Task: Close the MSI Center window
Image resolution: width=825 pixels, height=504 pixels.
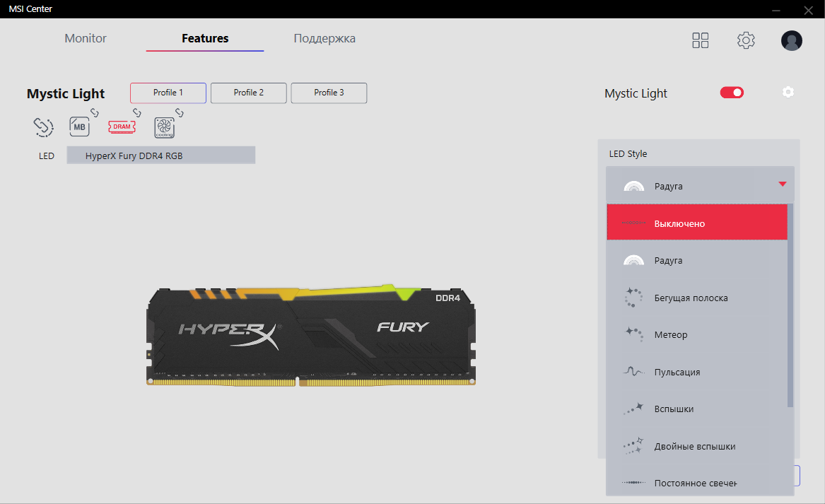Action: coord(809,9)
